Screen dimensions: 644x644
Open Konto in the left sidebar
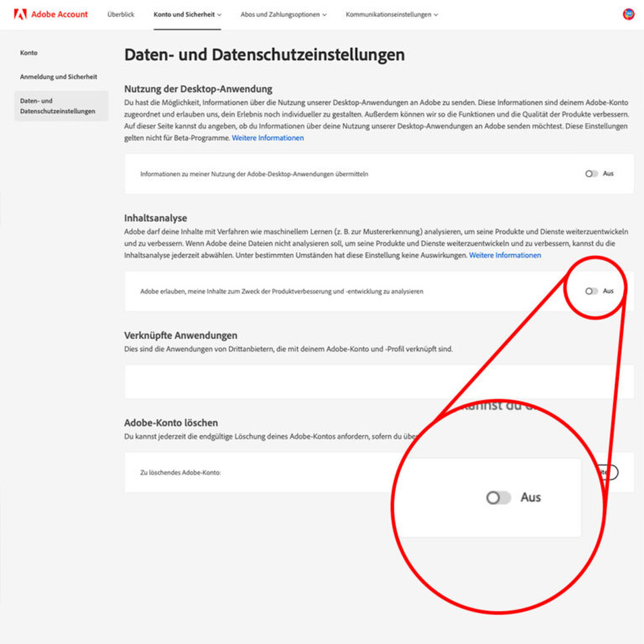pos(29,53)
